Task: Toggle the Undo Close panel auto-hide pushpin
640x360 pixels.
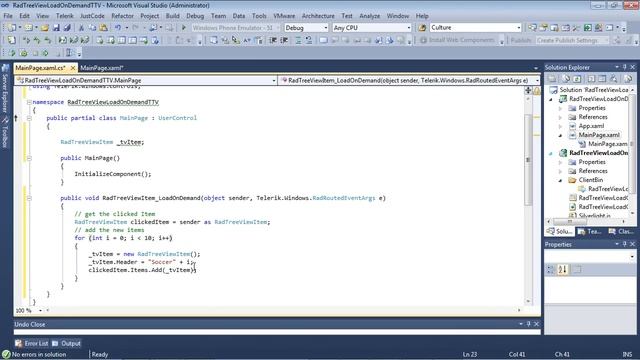Action: coord(529,324)
